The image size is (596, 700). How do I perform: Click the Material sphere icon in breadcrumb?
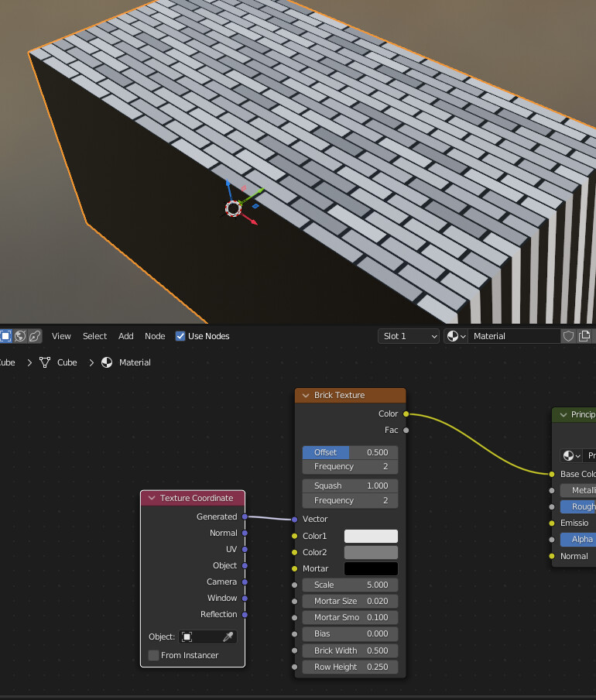click(x=107, y=362)
